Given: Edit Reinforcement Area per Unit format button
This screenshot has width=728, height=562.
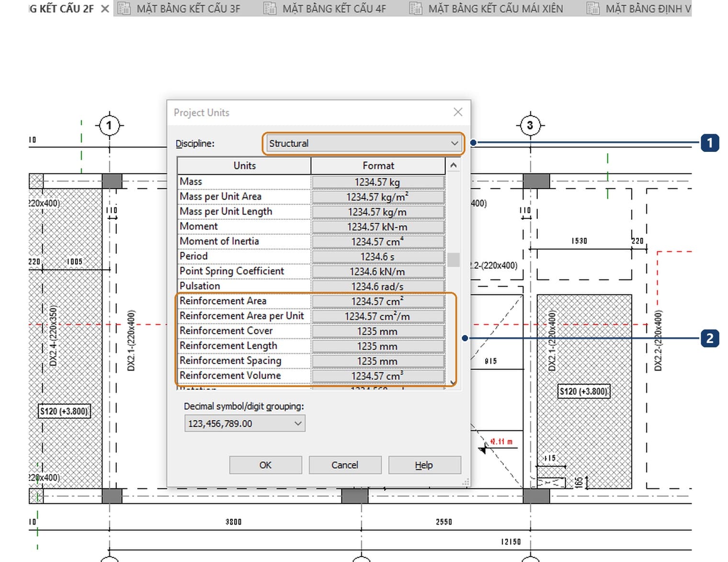Looking at the screenshot, I should click(x=378, y=316).
